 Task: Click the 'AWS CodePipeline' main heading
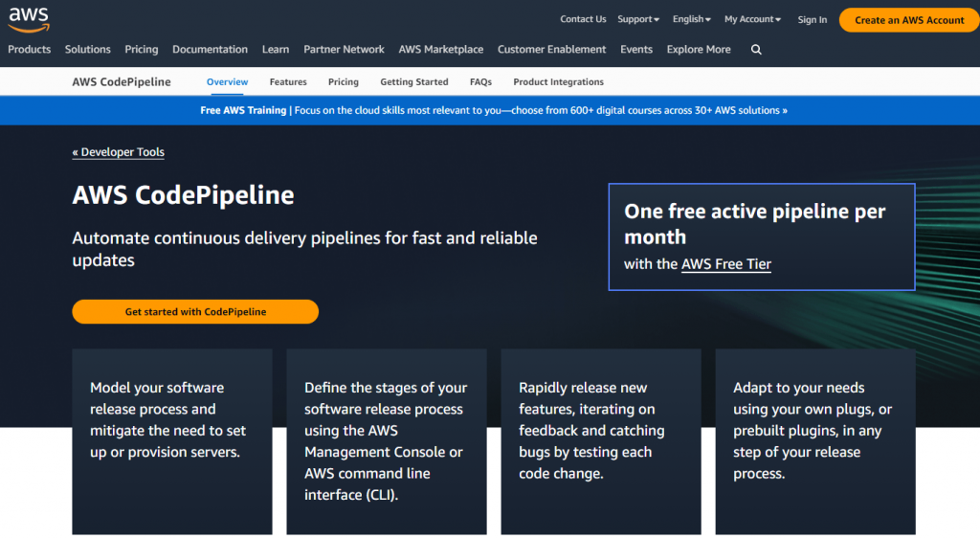[183, 195]
